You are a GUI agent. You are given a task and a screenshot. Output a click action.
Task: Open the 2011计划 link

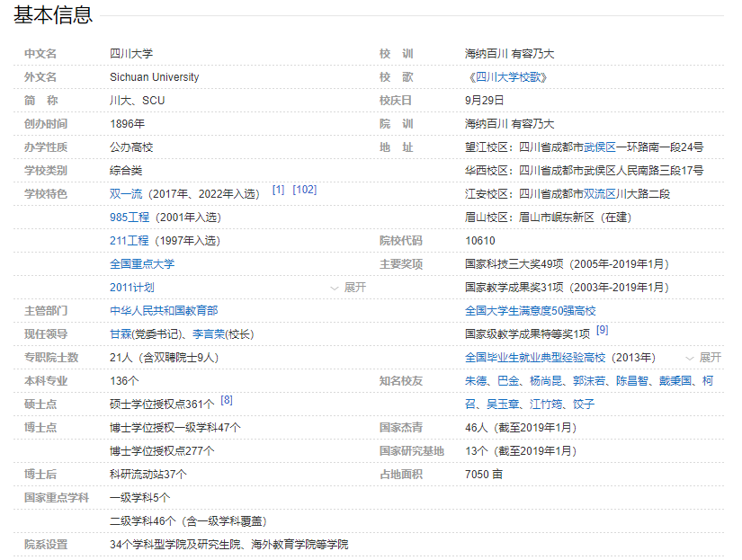132,288
